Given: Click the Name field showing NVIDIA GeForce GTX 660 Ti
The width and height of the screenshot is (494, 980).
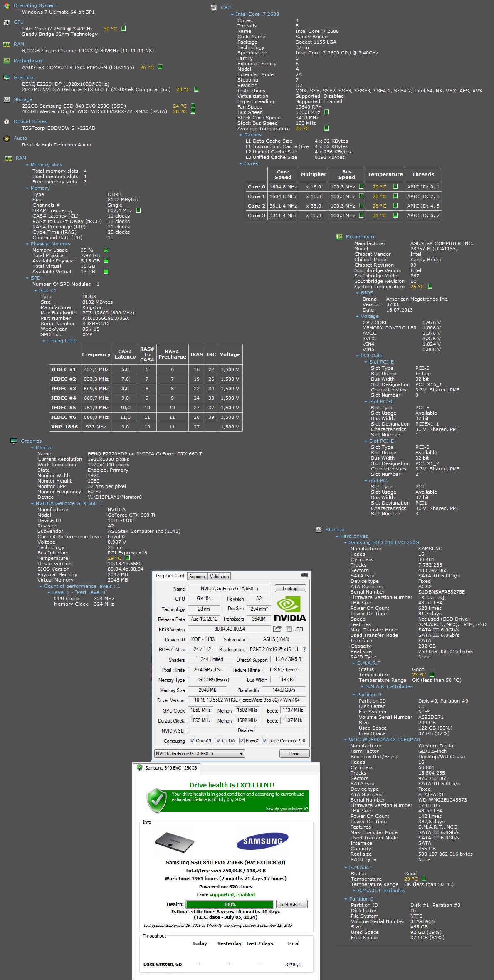Looking at the screenshot, I should 230,589.
